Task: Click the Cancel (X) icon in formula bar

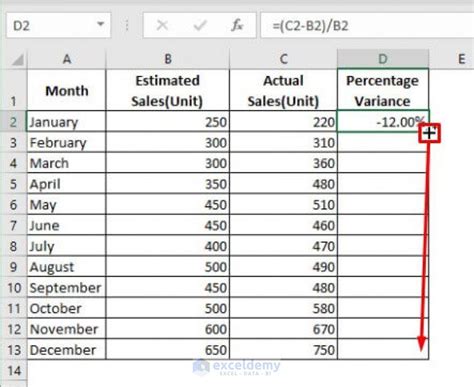Action: 162,25
